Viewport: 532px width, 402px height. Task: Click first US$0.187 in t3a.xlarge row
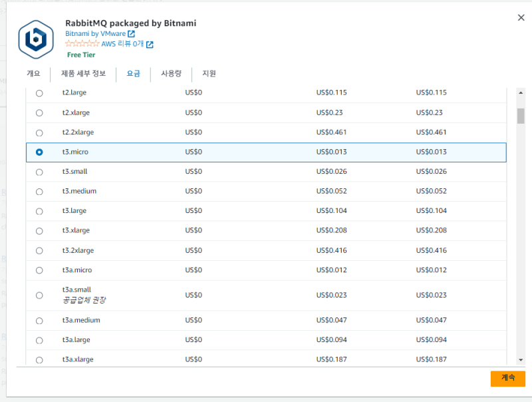coord(331,359)
